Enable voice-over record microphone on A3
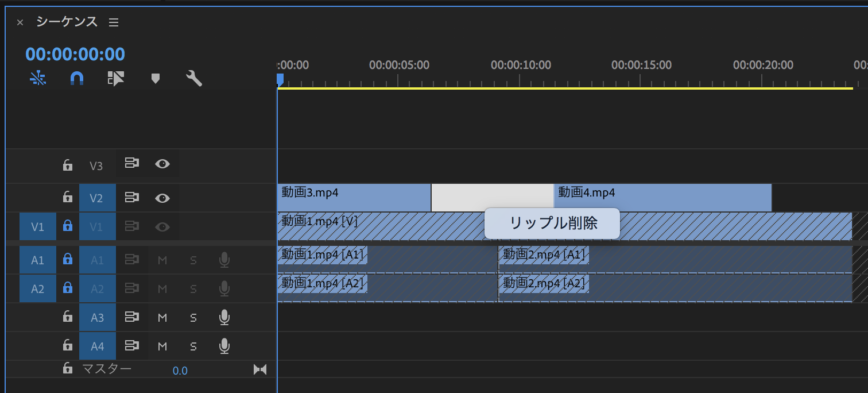The width and height of the screenshot is (868, 393). pos(224,317)
